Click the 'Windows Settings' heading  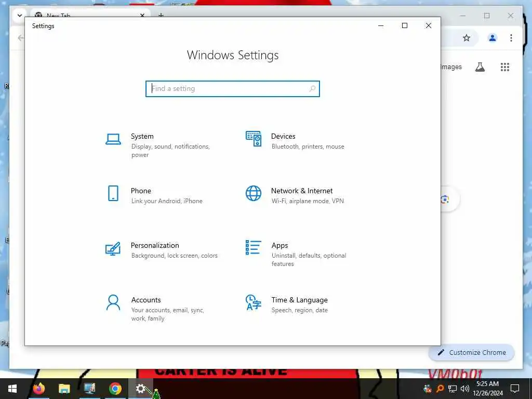(233, 55)
